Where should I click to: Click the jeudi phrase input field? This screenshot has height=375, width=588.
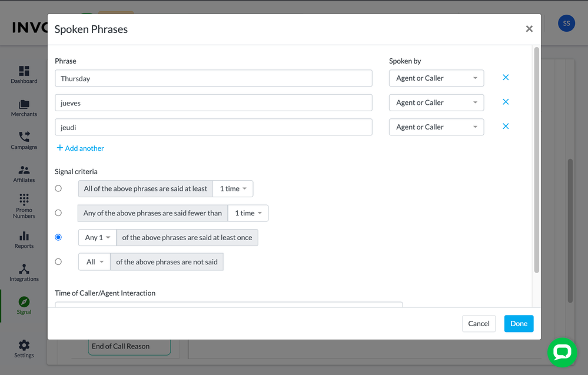213,127
